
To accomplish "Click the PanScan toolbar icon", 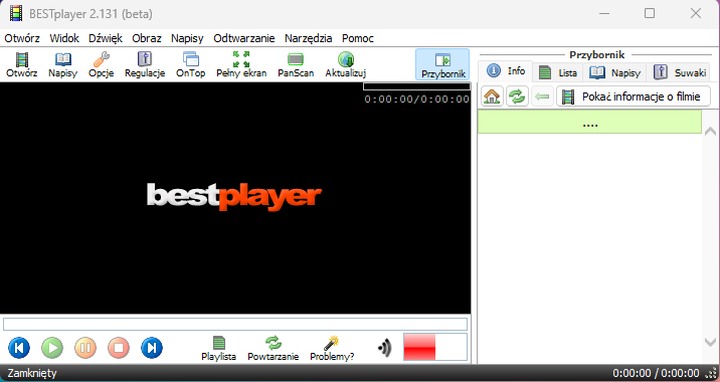I will pyautogui.click(x=296, y=65).
